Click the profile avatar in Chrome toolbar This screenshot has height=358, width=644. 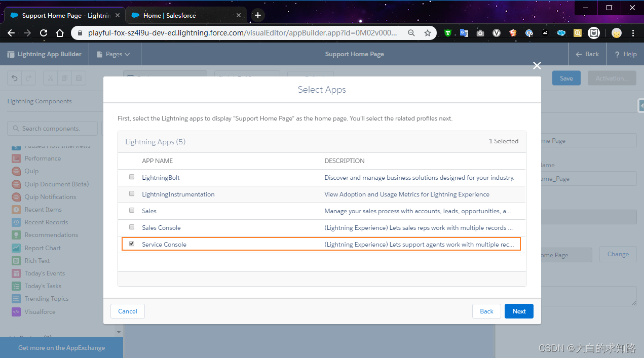(616, 33)
